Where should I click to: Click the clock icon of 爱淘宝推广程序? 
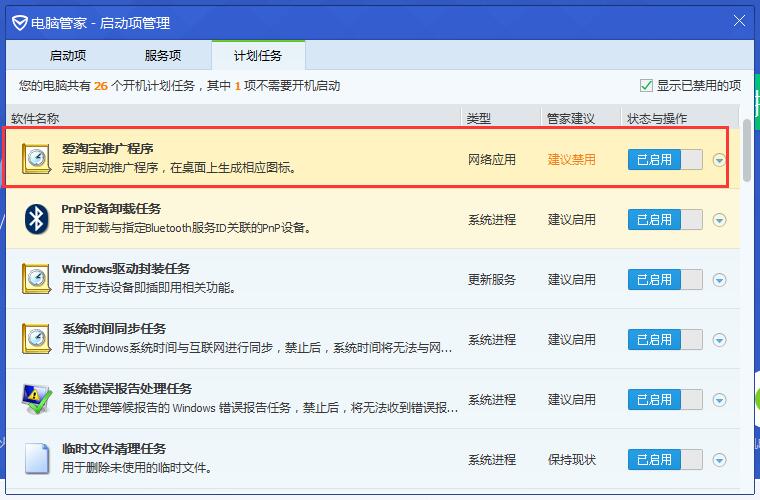36,159
